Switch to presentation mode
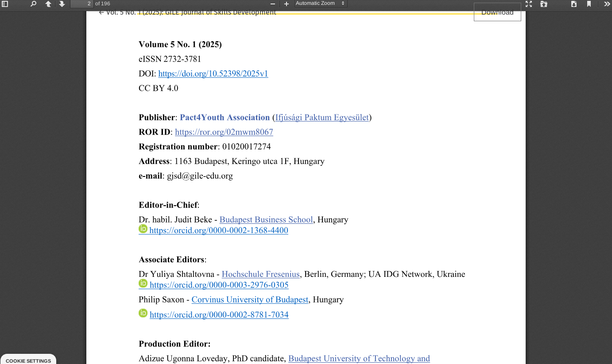The height and width of the screenshot is (364, 612). click(529, 4)
